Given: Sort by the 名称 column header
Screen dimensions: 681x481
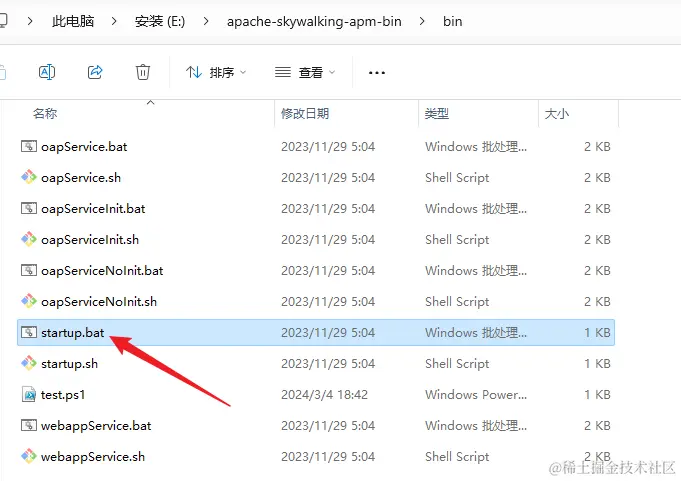Looking at the screenshot, I should (45, 114).
